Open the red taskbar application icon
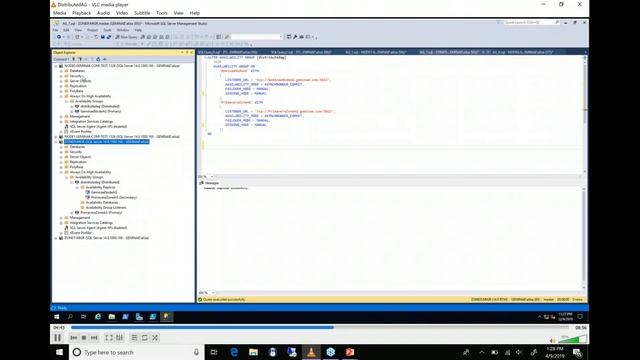This screenshot has height=360, width=640. 350,352
